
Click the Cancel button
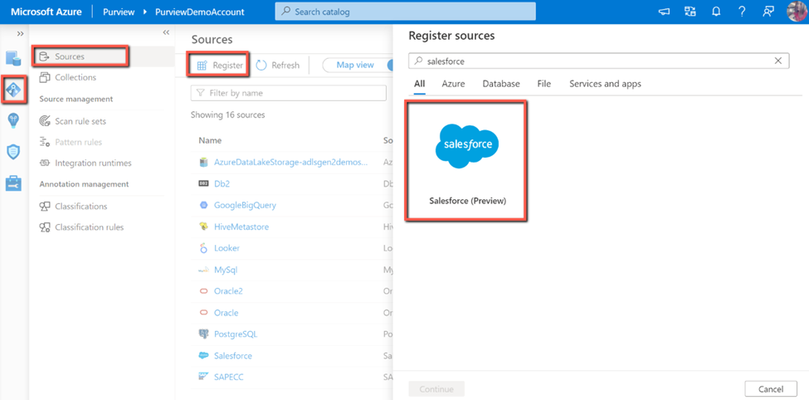pyautogui.click(x=771, y=389)
